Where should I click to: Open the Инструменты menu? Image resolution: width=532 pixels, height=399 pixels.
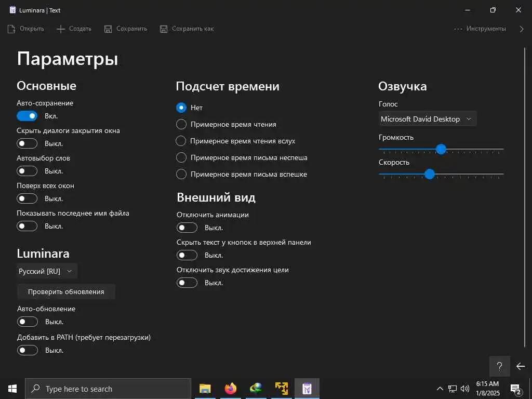(x=480, y=29)
